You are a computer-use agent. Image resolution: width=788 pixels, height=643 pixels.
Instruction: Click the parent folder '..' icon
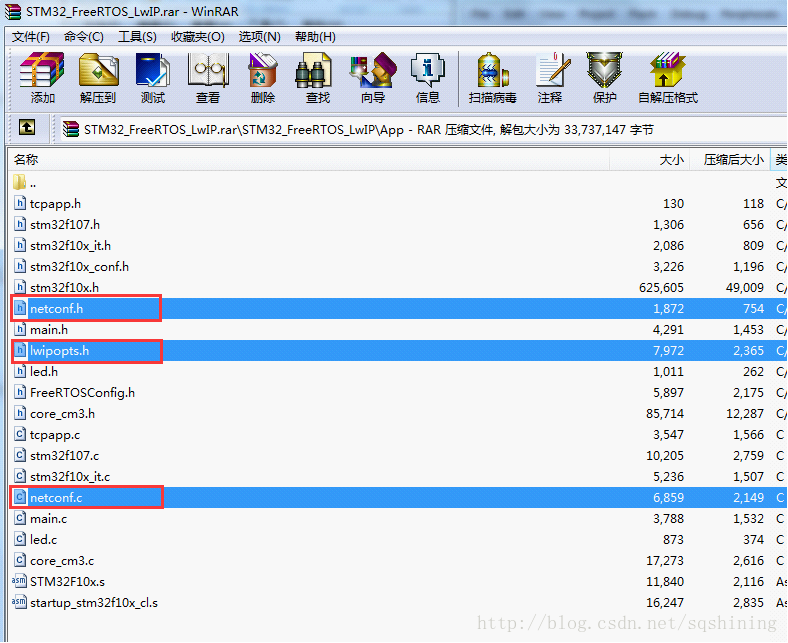(19, 182)
